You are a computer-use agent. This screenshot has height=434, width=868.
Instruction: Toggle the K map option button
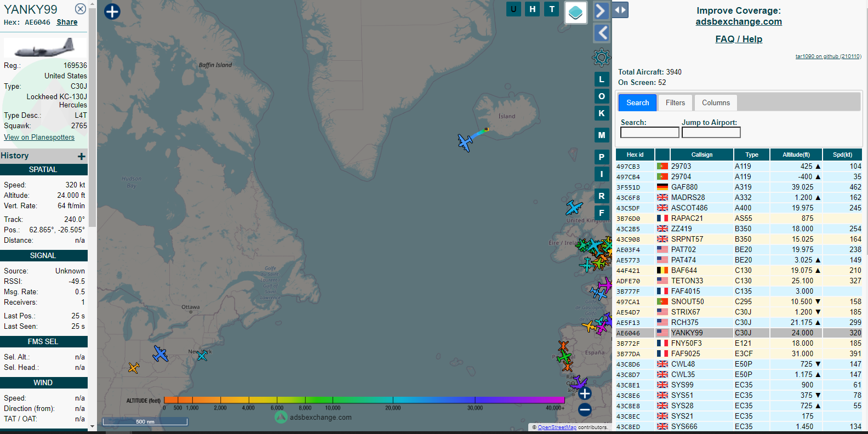602,113
